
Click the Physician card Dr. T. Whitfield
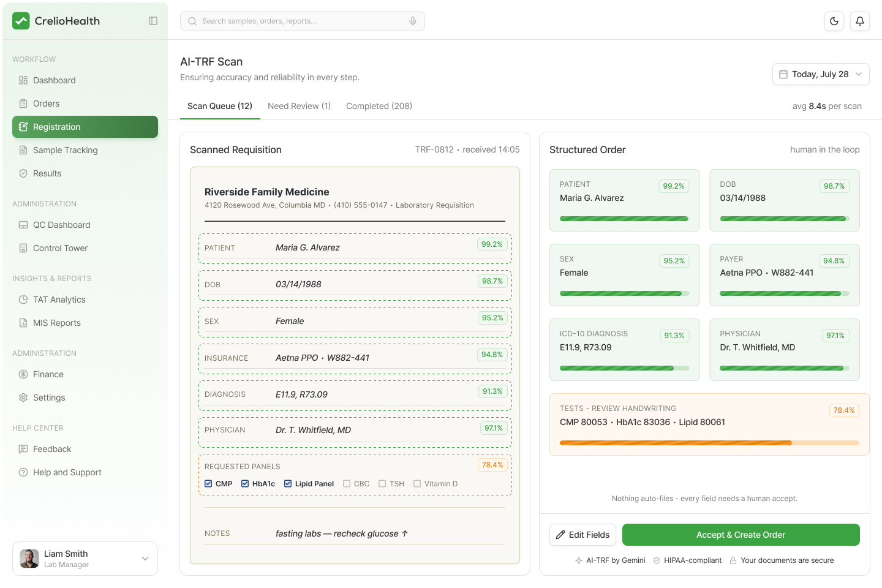pos(785,350)
